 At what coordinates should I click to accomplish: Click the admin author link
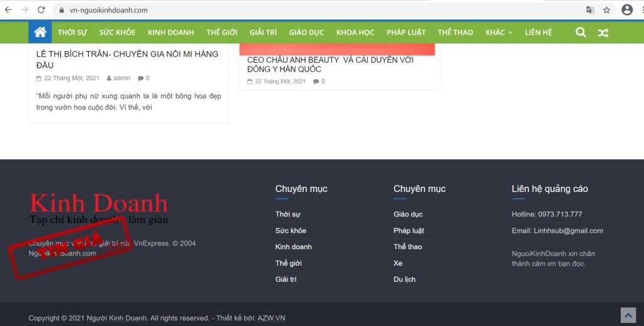(x=121, y=78)
